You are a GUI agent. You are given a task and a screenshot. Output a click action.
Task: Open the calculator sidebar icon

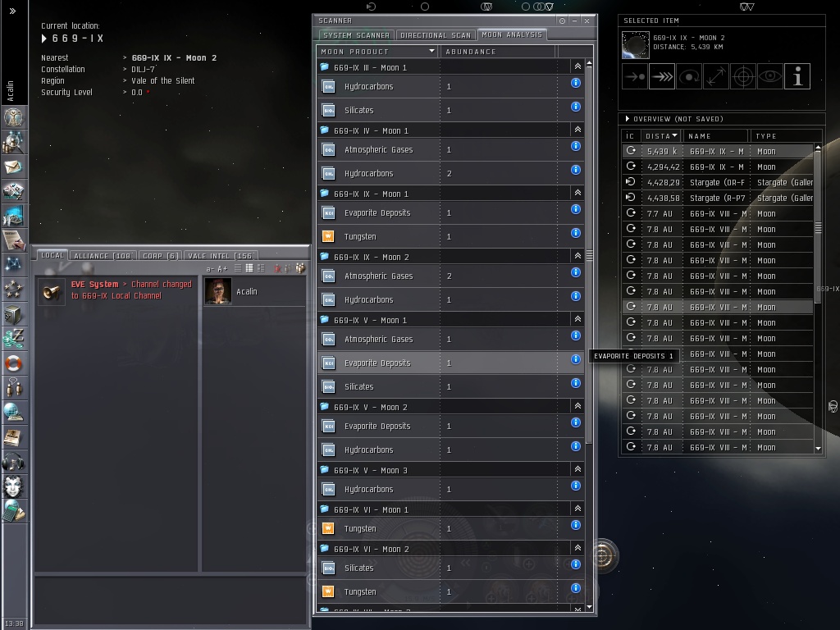pyautogui.click(x=13, y=510)
